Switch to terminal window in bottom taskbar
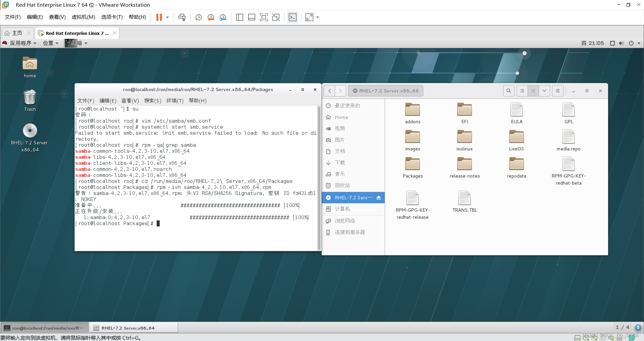The height and width of the screenshot is (341, 644). 45,328
